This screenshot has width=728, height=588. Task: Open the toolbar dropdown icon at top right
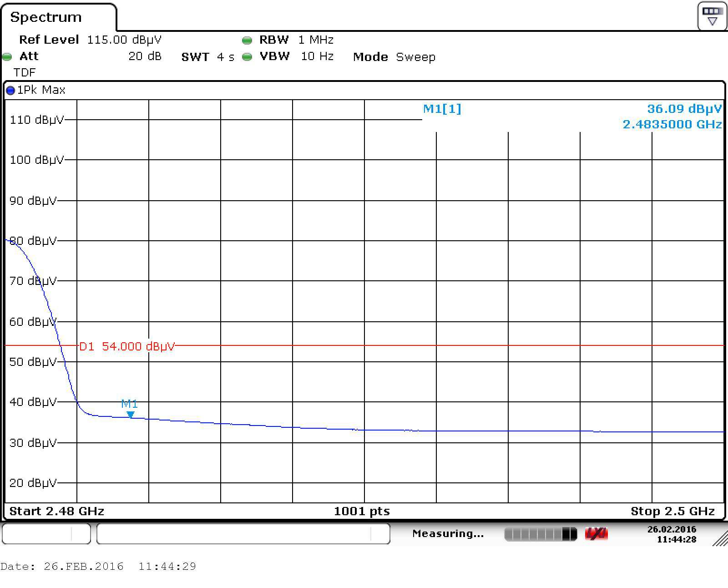point(712,16)
